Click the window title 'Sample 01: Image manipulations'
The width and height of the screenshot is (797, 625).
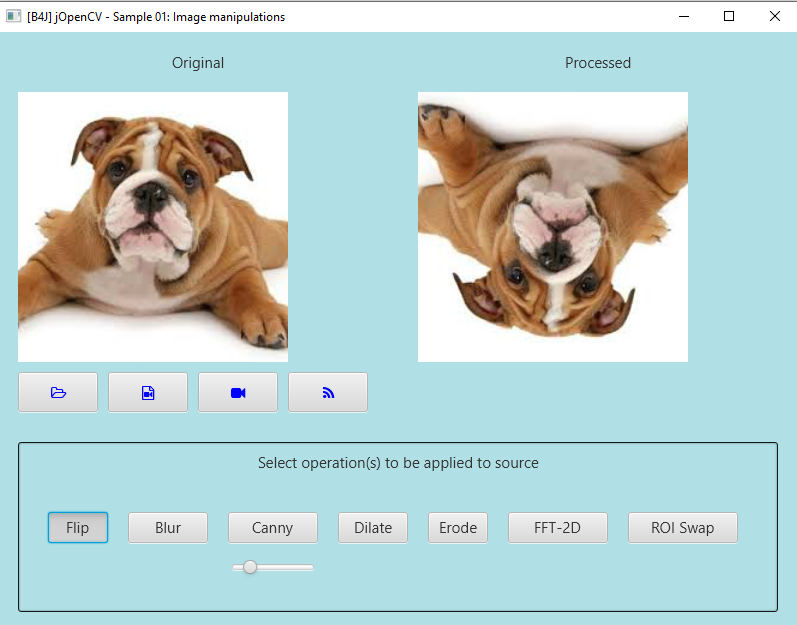[x=199, y=17]
